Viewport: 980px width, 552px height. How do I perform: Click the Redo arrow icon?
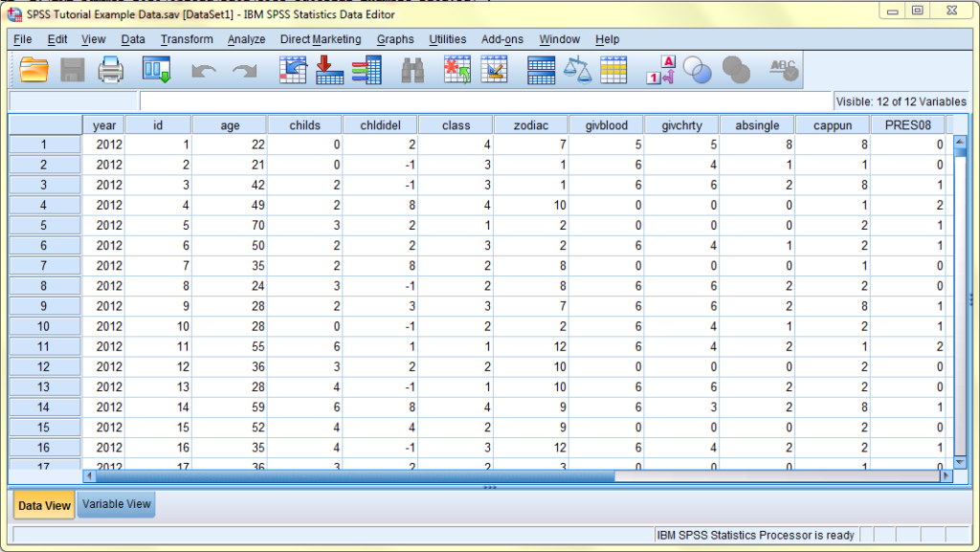[x=244, y=71]
